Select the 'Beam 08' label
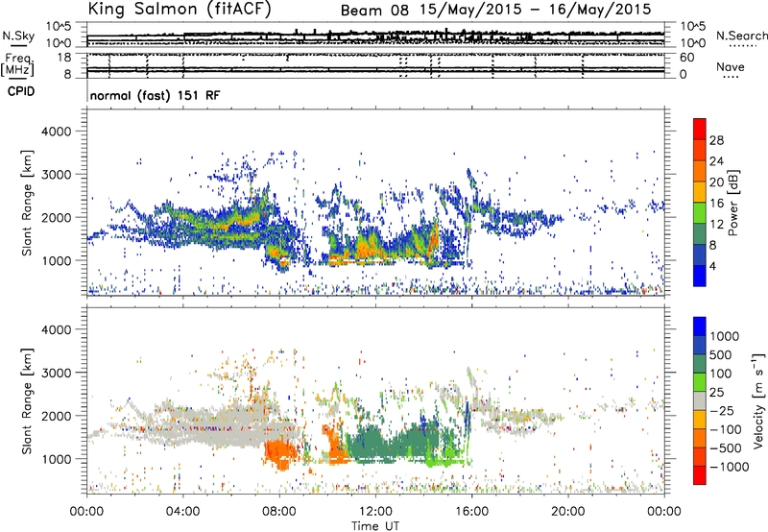 [374, 11]
